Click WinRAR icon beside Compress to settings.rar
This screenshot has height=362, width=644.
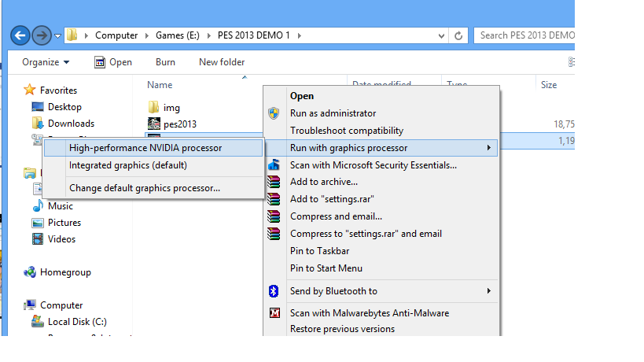click(274, 234)
